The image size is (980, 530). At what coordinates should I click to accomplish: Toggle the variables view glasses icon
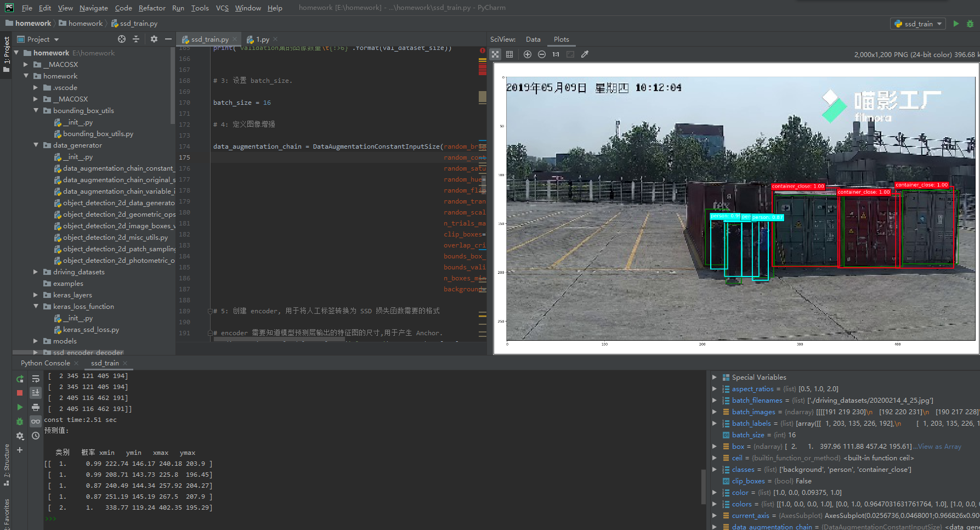coord(35,421)
